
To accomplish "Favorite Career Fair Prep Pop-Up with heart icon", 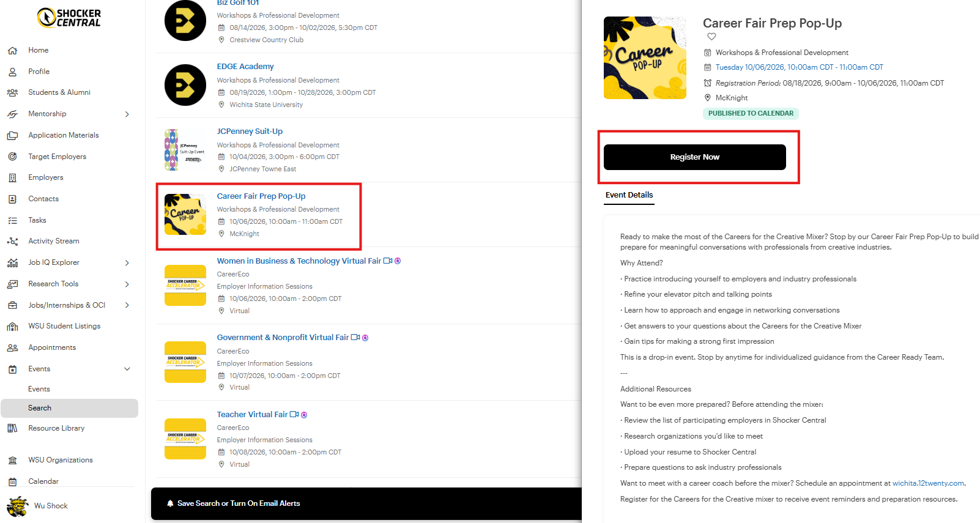I will [x=711, y=37].
